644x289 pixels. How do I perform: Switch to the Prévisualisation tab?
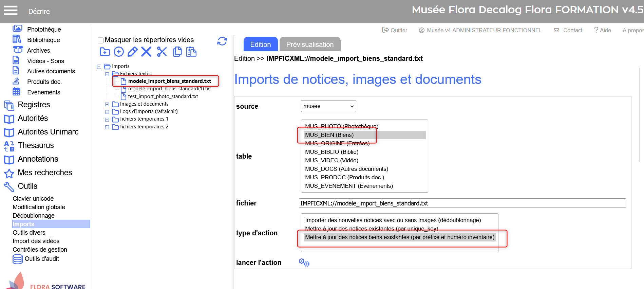(x=310, y=44)
